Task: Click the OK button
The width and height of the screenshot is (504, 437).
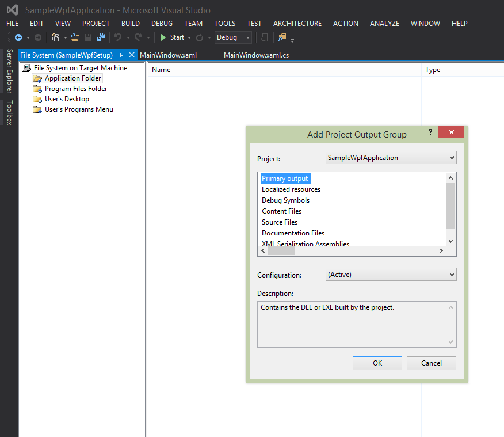Action: tap(377, 363)
